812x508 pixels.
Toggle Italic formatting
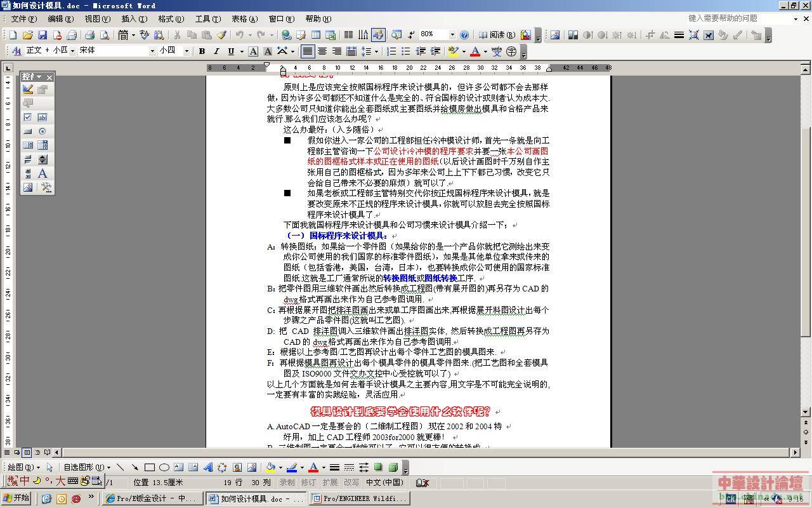[216, 51]
